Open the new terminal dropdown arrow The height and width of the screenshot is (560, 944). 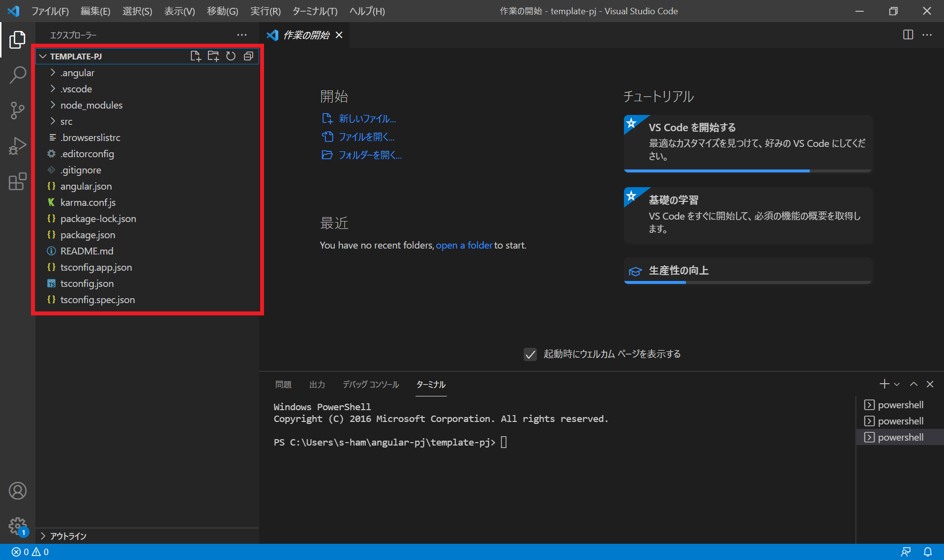click(897, 384)
